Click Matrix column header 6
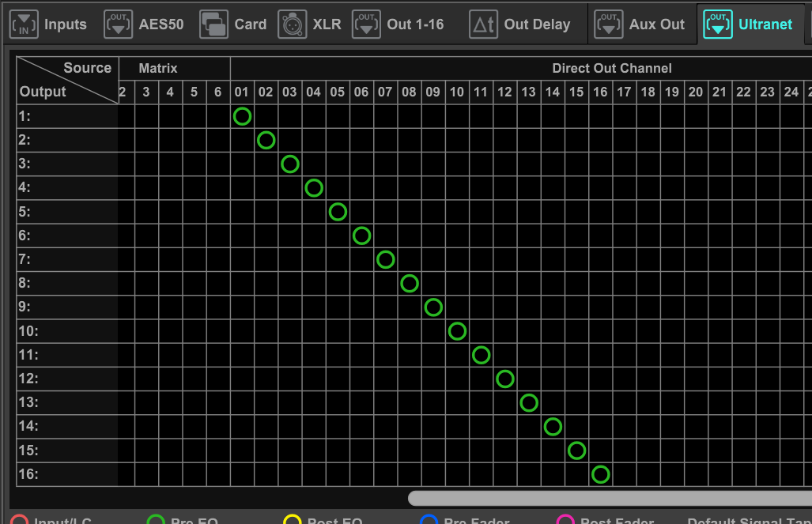The width and height of the screenshot is (812, 524). 218,92
